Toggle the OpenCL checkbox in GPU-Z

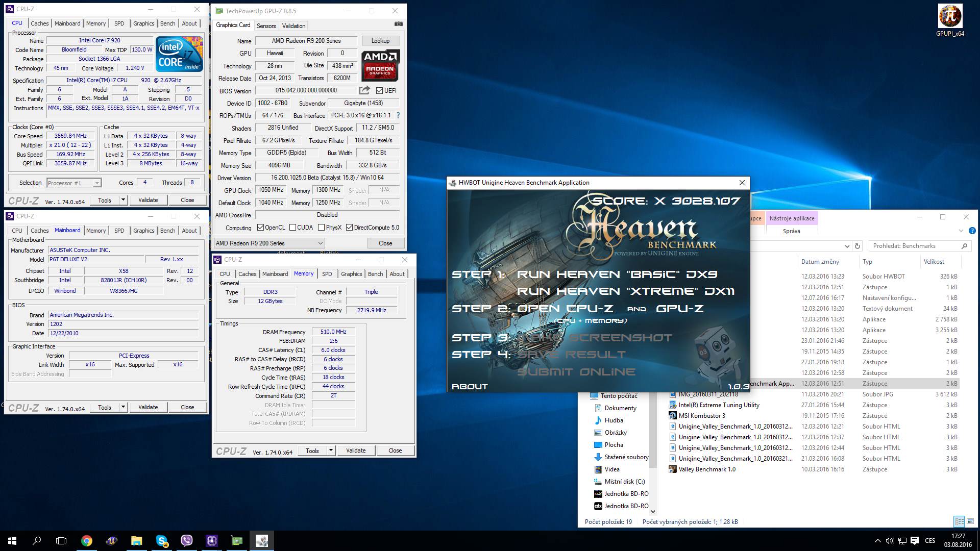pos(260,228)
